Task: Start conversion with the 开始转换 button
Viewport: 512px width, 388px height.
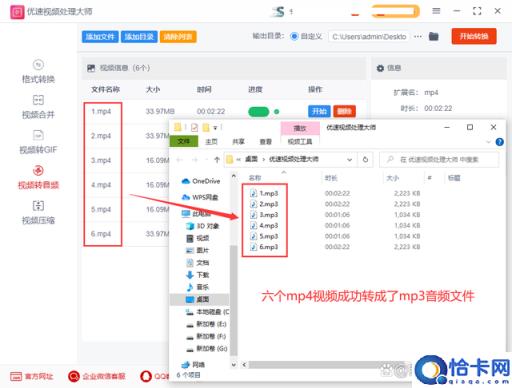Action: click(474, 36)
